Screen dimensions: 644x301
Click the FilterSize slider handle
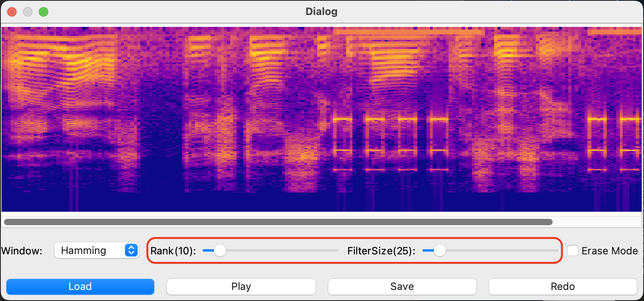439,250
